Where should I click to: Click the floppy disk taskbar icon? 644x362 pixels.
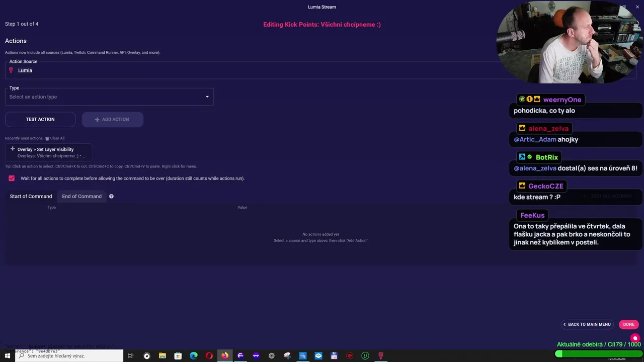334,355
